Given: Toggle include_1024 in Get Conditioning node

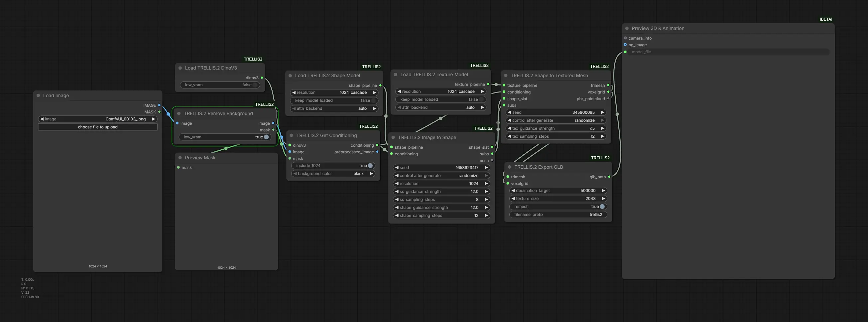Looking at the screenshot, I should point(370,166).
